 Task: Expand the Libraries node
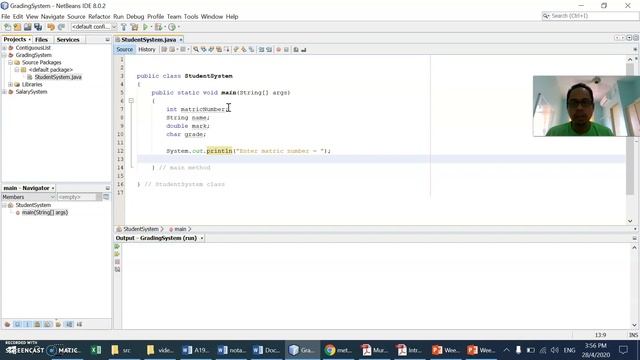(10, 84)
